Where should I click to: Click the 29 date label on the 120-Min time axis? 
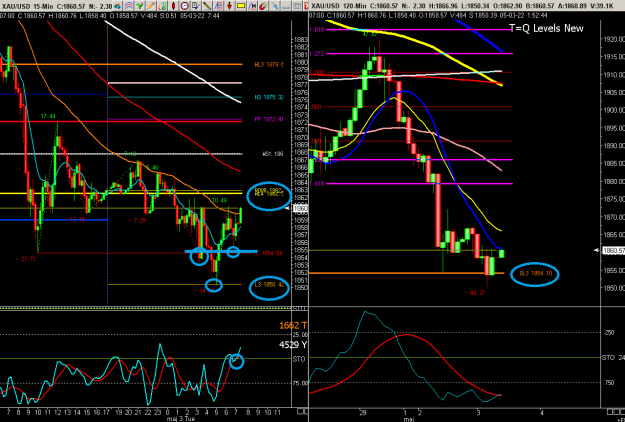(x=362, y=411)
